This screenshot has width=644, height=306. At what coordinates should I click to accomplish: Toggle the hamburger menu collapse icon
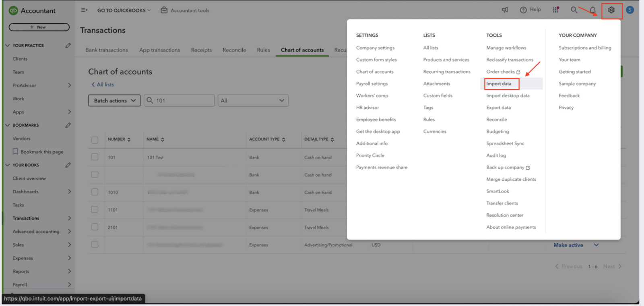click(84, 10)
